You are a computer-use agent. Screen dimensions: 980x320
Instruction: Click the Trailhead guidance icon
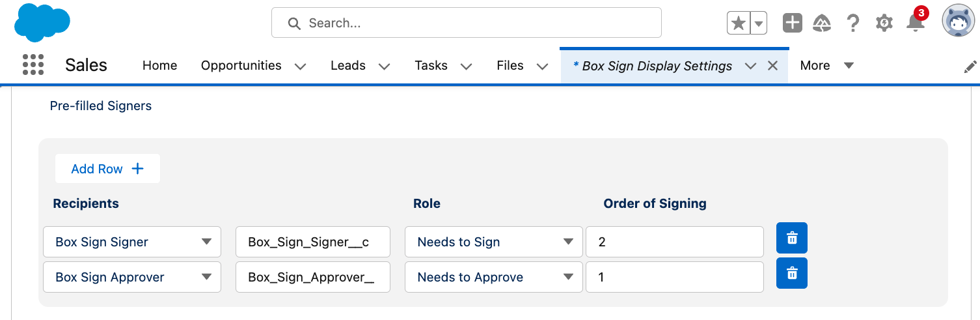(822, 23)
